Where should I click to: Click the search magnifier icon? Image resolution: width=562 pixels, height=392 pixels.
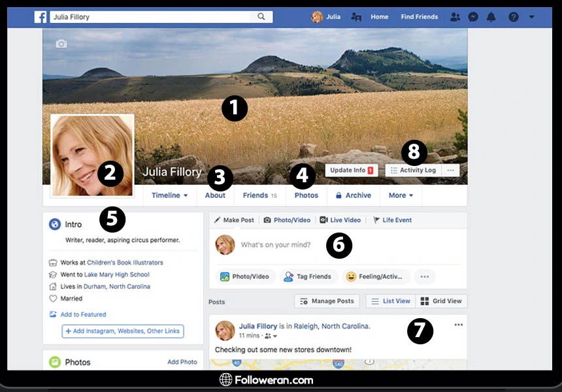[261, 17]
